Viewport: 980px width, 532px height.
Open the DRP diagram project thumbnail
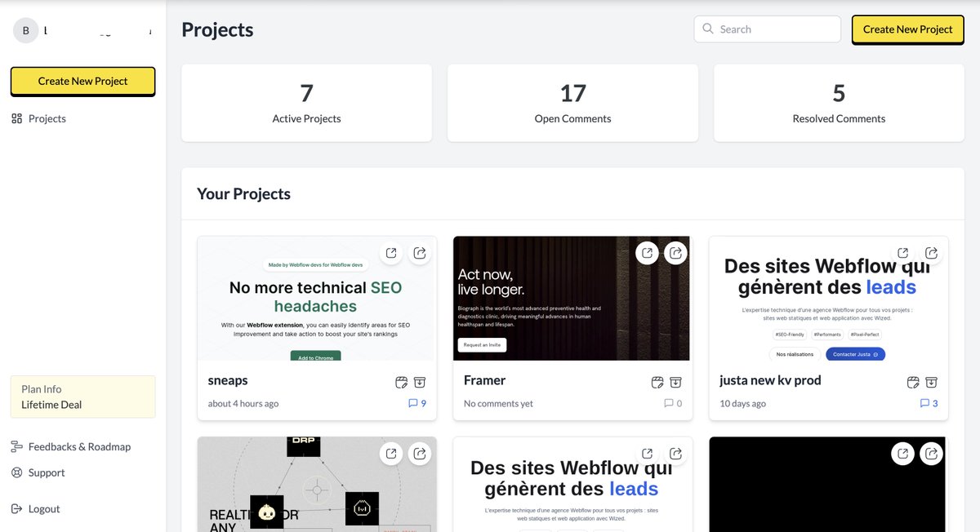point(317,485)
